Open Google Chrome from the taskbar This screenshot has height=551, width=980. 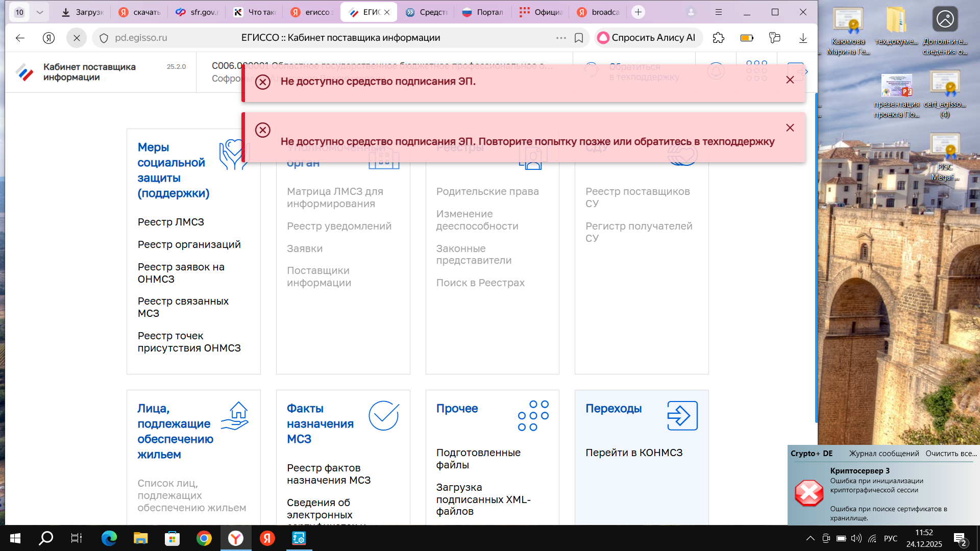[204, 538]
